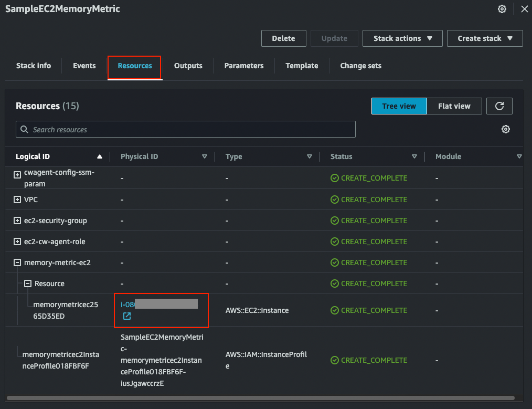The width and height of the screenshot is (532, 409).
Task: Refresh the resources list
Action: coord(499,106)
